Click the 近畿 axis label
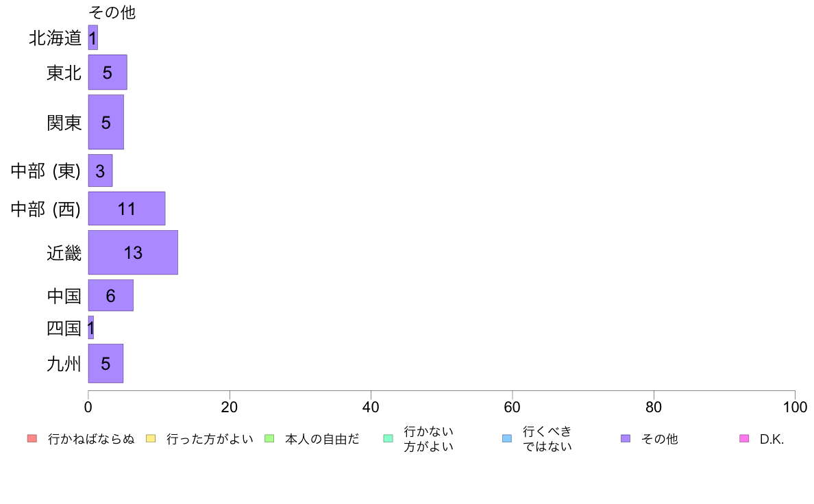Viewport: 814px width, 504px height. pos(64,253)
